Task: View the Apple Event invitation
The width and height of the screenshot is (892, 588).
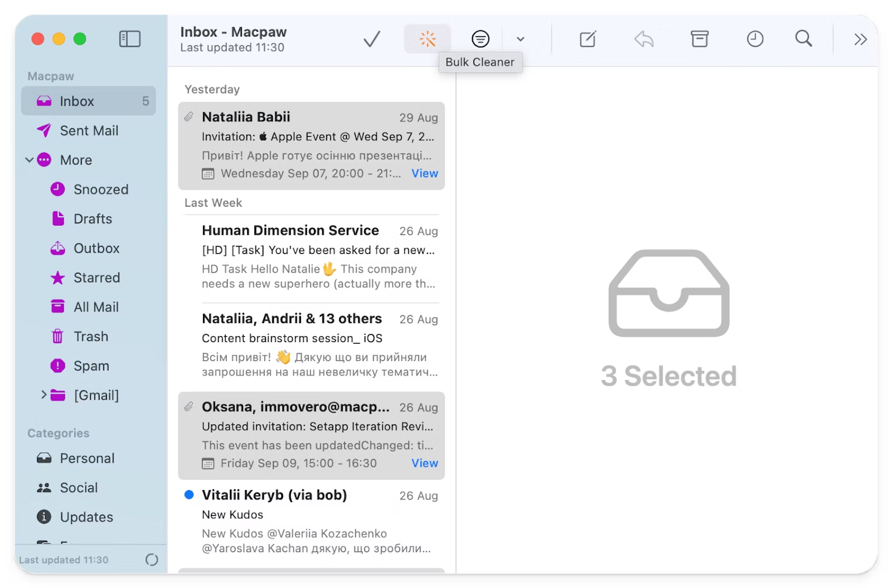Action: [x=425, y=173]
